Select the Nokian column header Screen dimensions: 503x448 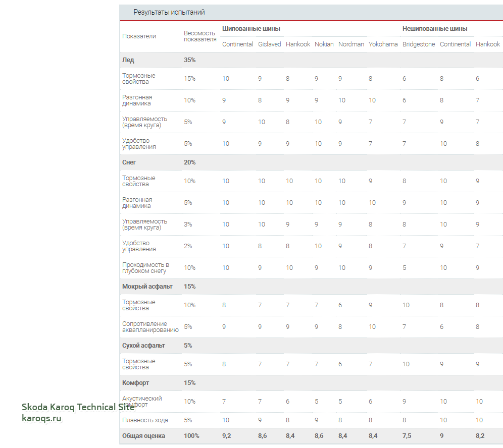tap(324, 44)
